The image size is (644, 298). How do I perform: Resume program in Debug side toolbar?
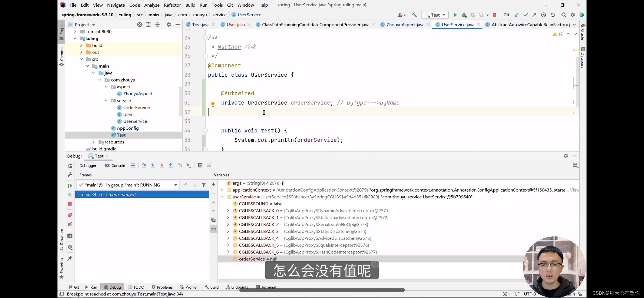[70, 186]
